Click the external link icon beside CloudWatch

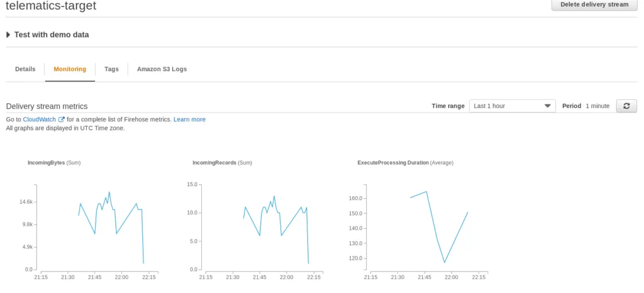tap(62, 119)
